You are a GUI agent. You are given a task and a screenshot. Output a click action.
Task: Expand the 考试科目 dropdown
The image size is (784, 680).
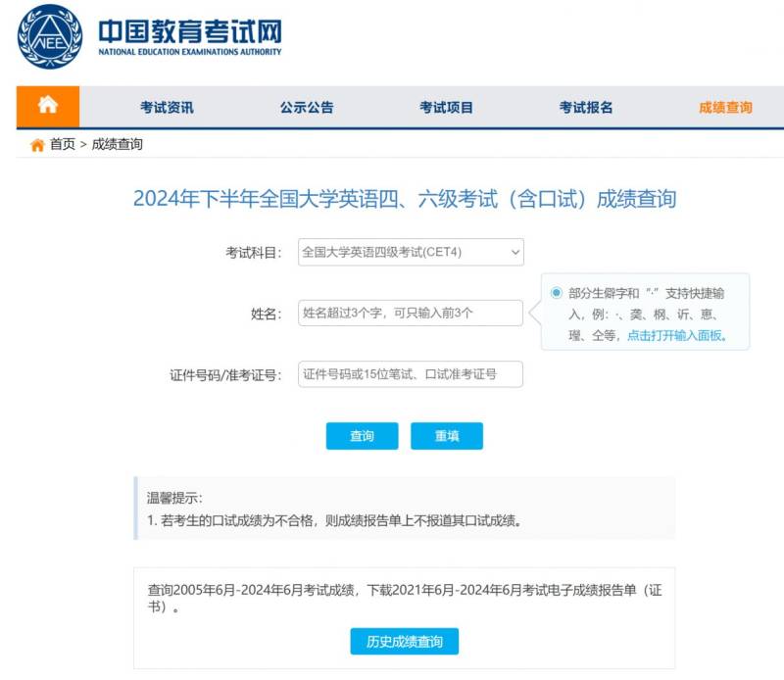pos(411,252)
